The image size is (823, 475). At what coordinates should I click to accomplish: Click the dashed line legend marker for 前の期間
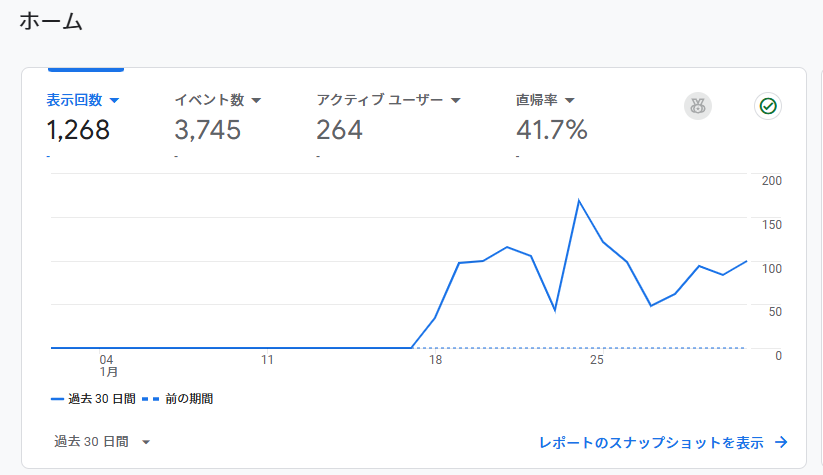pyautogui.click(x=150, y=399)
